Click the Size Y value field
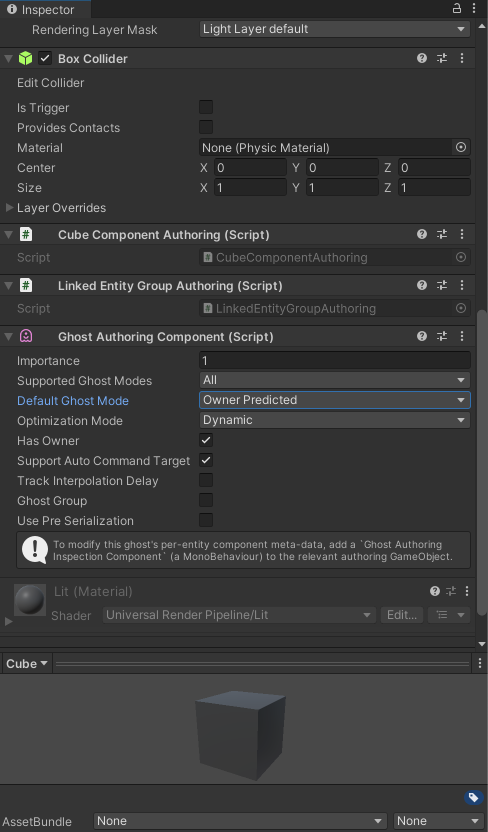Viewport: 488px width, 832px height. pyautogui.click(x=342, y=188)
